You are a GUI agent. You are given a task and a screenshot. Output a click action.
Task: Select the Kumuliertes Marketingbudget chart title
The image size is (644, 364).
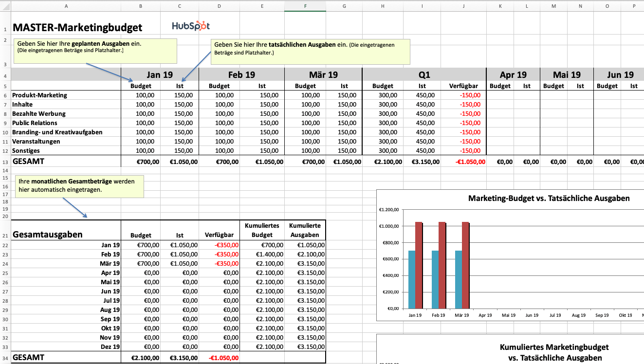tap(554, 352)
